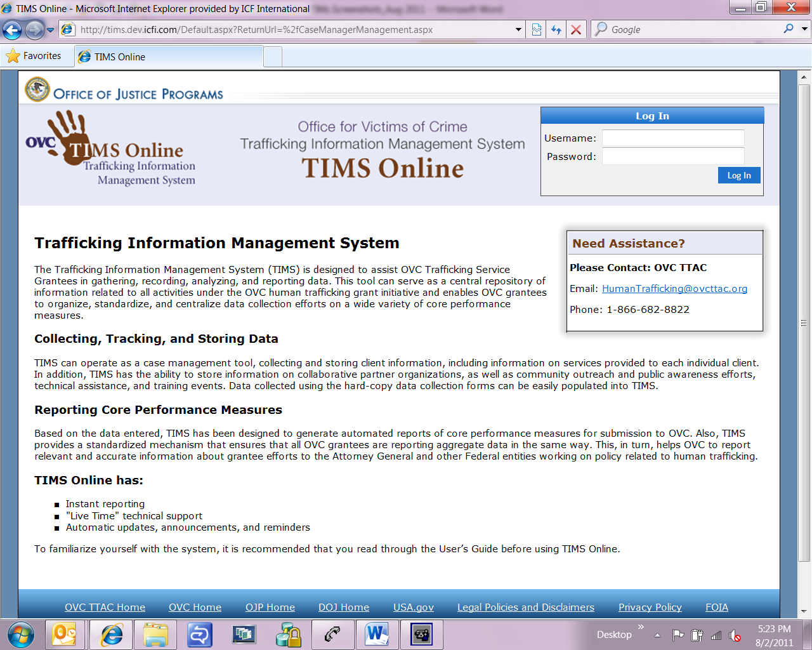Open the search provider options dropdown
812x650 pixels.
pos(804,29)
